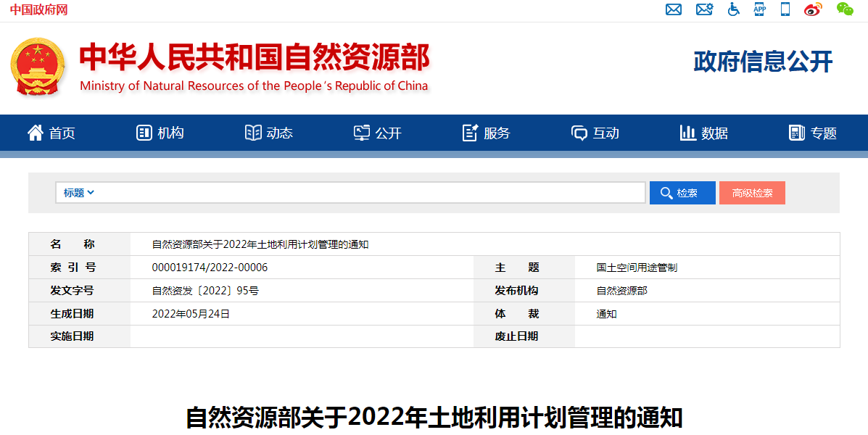Click the pencil-note icon beside 服务
Image resolution: width=868 pixels, height=435 pixels.
pos(470,133)
